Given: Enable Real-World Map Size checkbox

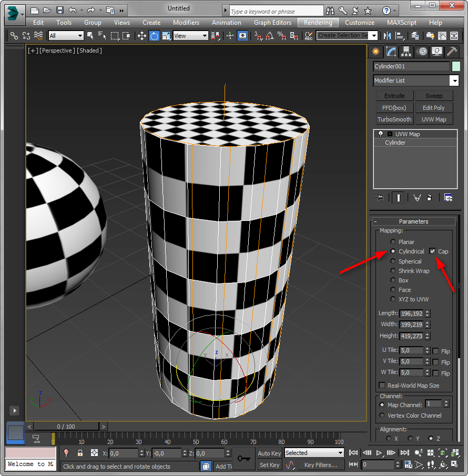Looking at the screenshot, I should click(382, 386).
